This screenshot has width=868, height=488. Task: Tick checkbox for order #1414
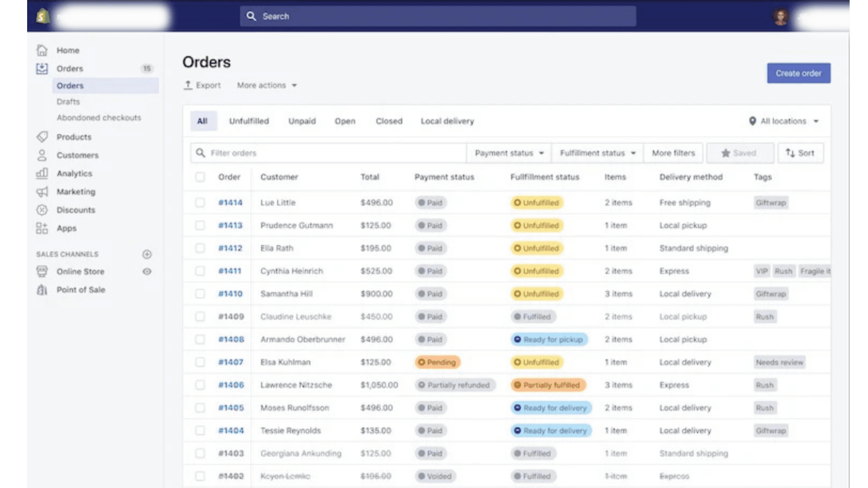pyautogui.click(x=200, y=202)
